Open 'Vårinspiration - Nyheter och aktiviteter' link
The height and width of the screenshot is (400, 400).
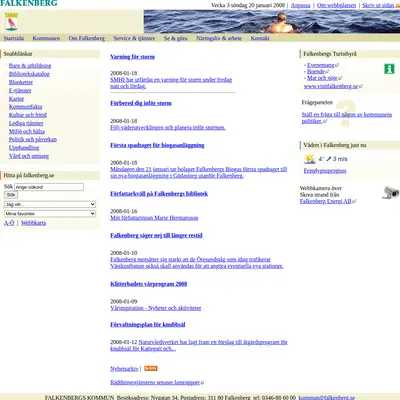156,308
